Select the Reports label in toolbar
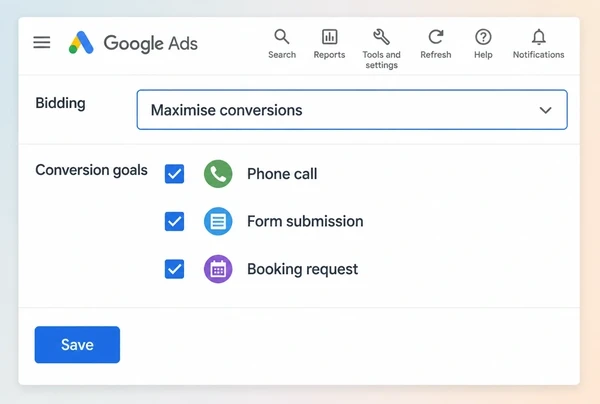 329,55
